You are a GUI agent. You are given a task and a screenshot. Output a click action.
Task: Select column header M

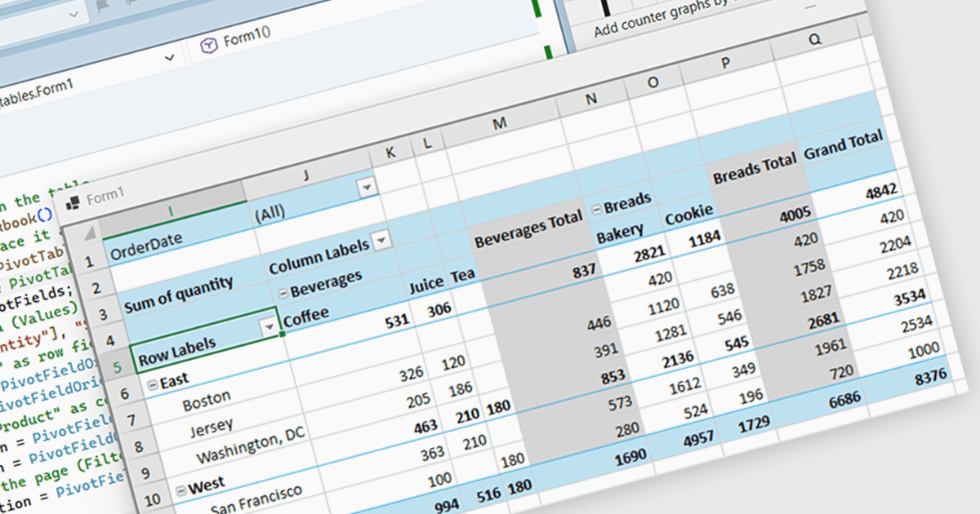pos(500,122)
